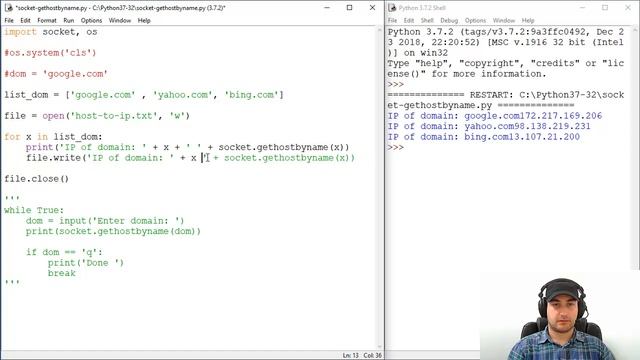This screenshot has height=360, width=640.
Task: Open Run menu in editor window
Action: coord(69,20)
